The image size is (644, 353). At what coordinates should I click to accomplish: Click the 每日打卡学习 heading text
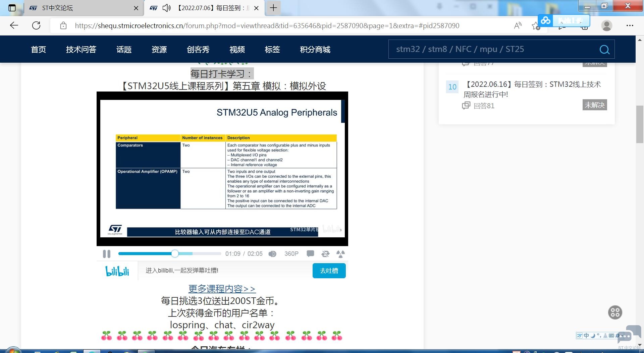(x=222, y=74)
